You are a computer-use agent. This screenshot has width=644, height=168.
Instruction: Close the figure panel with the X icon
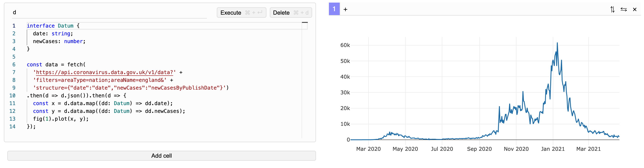pyautogui.click(x=635, y=9)
